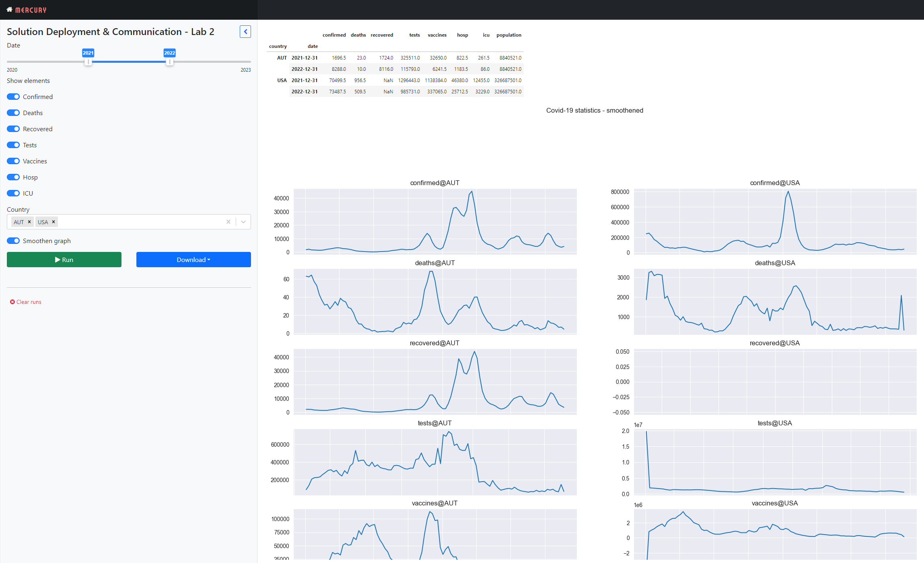Turn off the Recovered switch
924x563 pixels.
(13, 129)
